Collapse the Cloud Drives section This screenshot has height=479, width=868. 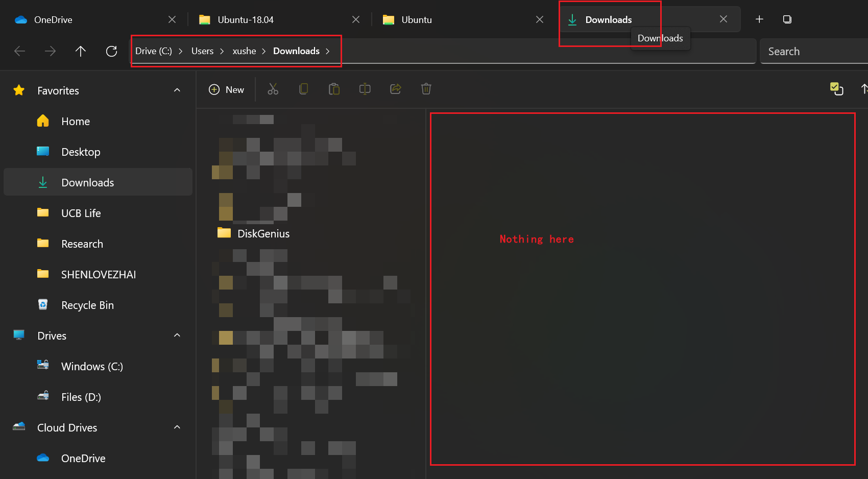tap(177, 427)
